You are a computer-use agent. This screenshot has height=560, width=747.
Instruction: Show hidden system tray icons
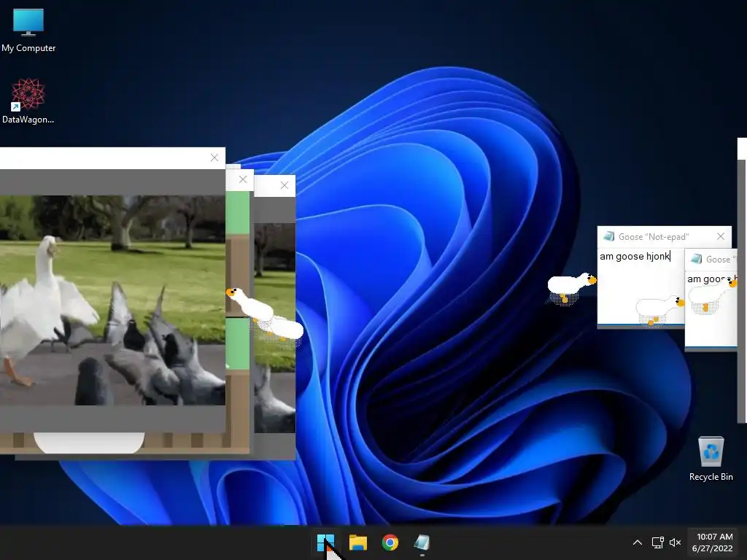638,542
